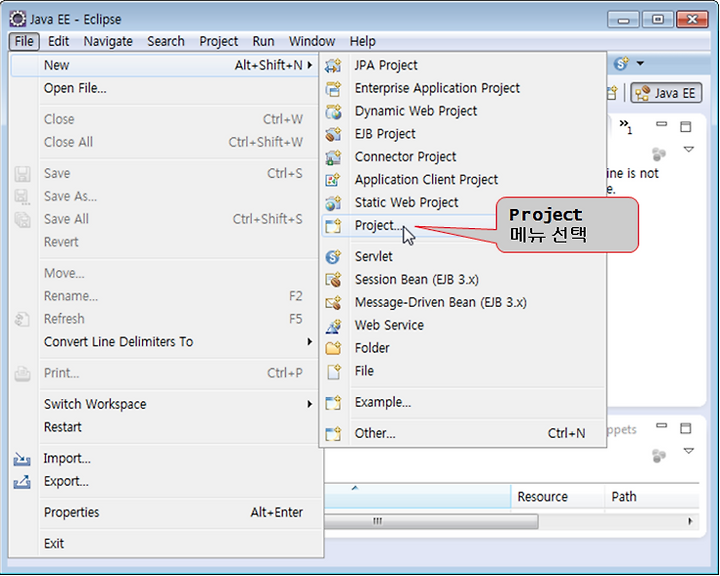Minimize the upper right view panel
Screen dimensions: 720x576
click(x=661, y=124)
